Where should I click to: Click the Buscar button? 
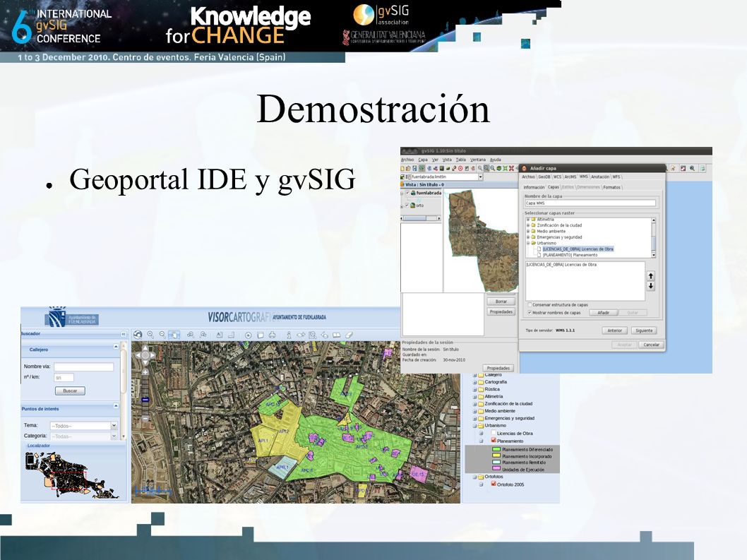(70, 391)
